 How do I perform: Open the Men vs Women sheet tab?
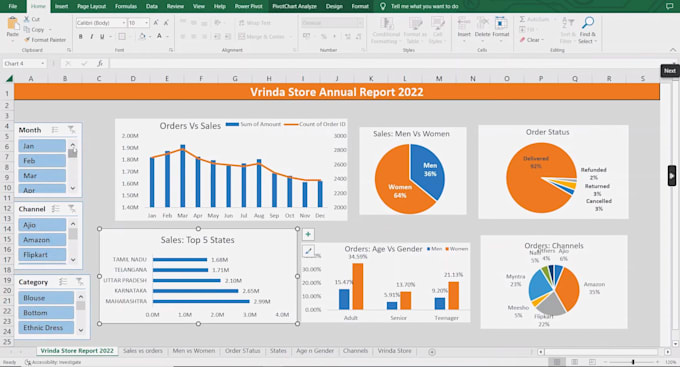click(x=193, y=351)
